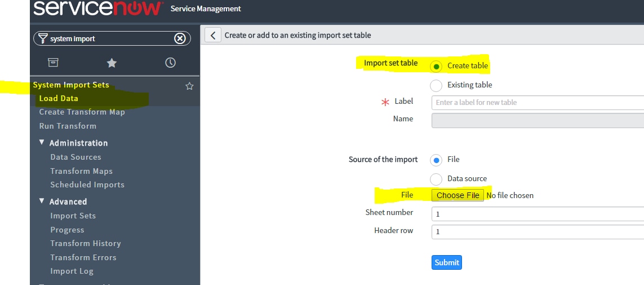
Task: Open Transform Maps under Administration
Action: [81, 171]
